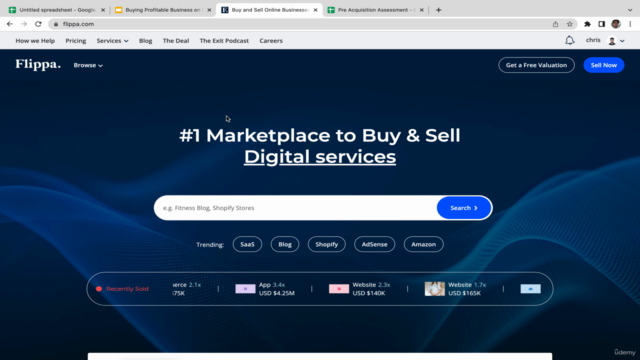Viewport: 640px width, 360px height.
Task: Switch to the Untitled spreadsheet tab
Action: 57,10
